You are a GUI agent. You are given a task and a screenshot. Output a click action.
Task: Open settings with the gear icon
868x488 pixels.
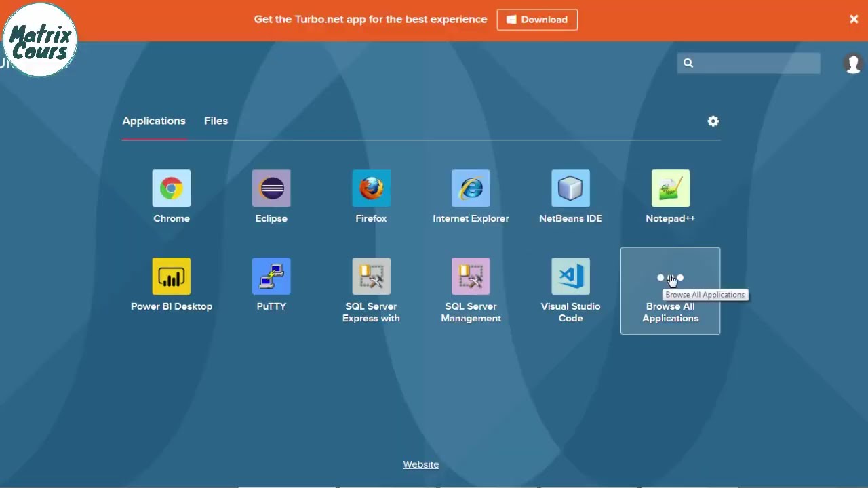click(713, 121)
